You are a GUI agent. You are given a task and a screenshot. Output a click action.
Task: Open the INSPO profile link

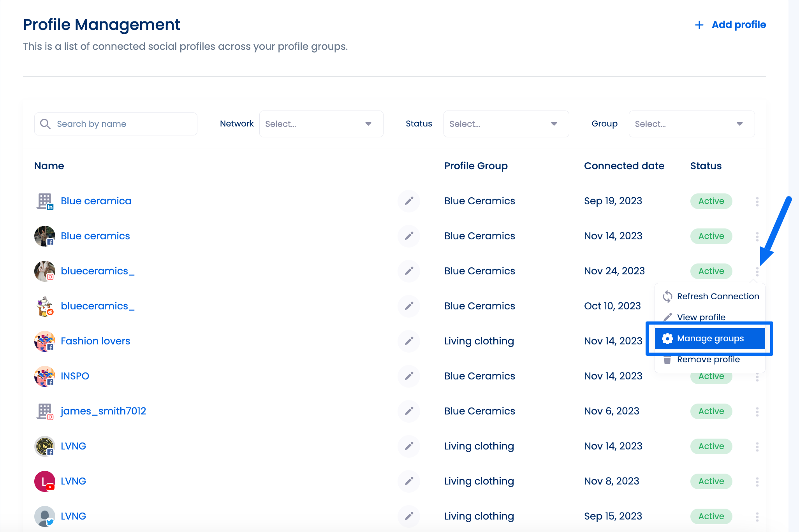pyautogui.click(x=75, y=376)
